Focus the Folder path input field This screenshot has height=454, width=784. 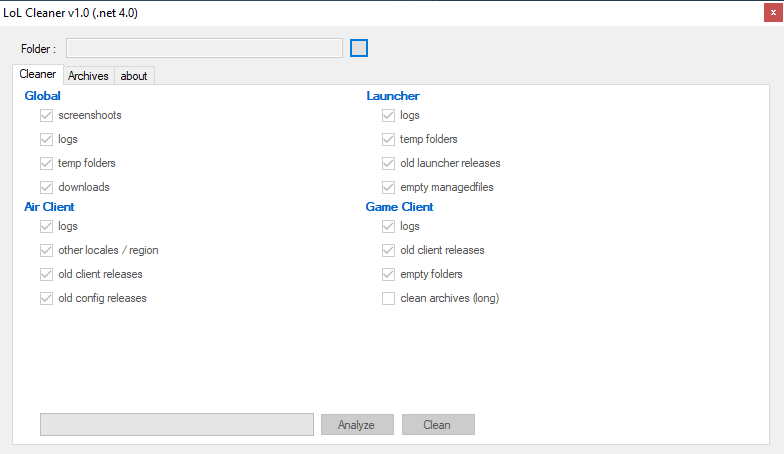[x=204, y=48]
